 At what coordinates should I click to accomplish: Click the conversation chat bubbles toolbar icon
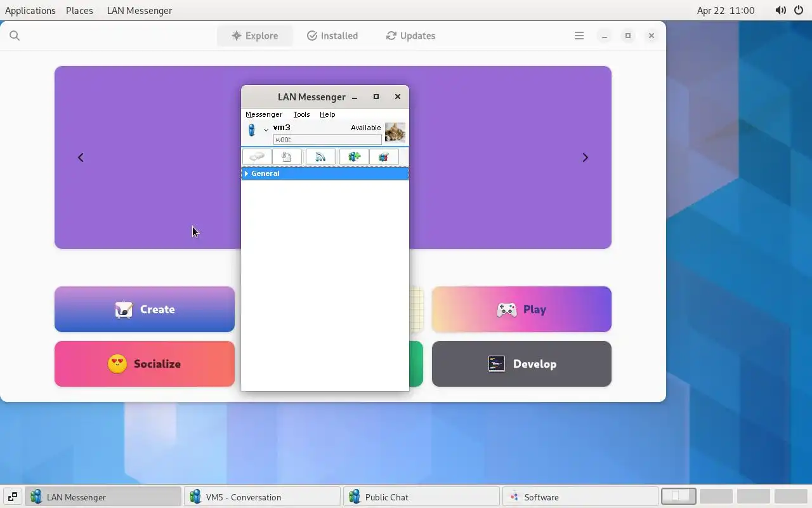[x=257, y=157]
